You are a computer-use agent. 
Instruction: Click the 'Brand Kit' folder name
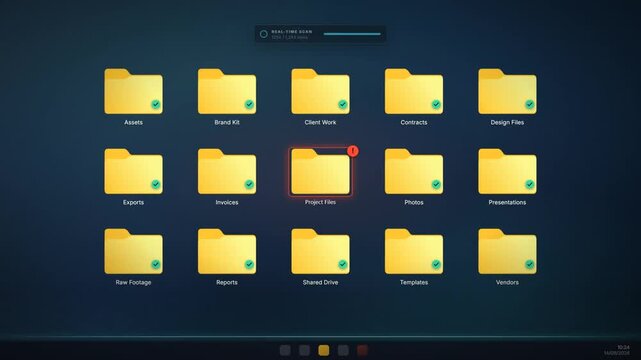point(227,122)
